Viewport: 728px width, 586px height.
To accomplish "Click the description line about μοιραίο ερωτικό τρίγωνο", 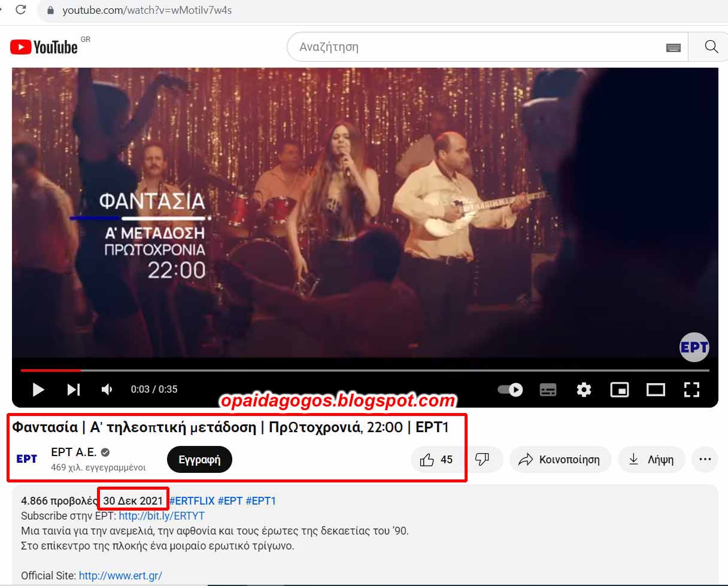I will click(x=157, y=546).
